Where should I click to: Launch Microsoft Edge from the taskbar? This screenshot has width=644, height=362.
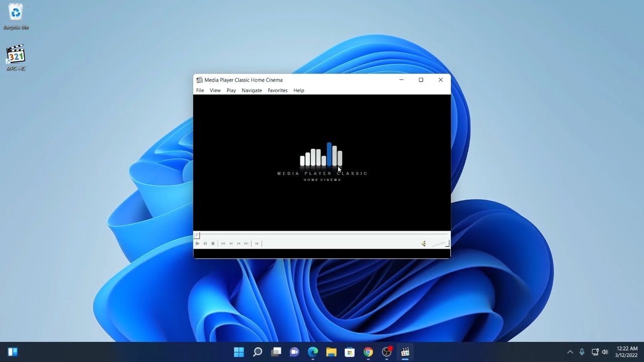(x=313, y=352)
